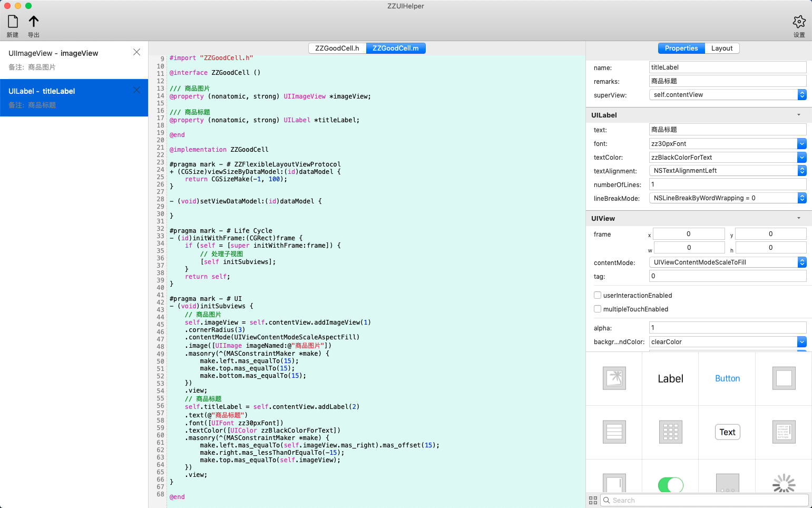Click '@implementation ZZGoodCell' code line
Viewport: 812px width, 508px height.
click(219, 150)
